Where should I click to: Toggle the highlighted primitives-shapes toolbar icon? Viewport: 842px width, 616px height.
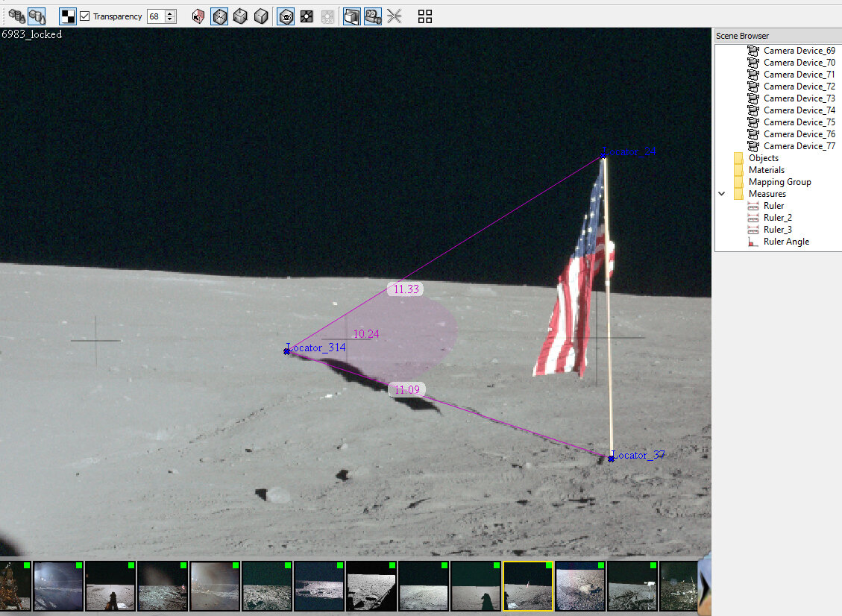pos(37,16)
